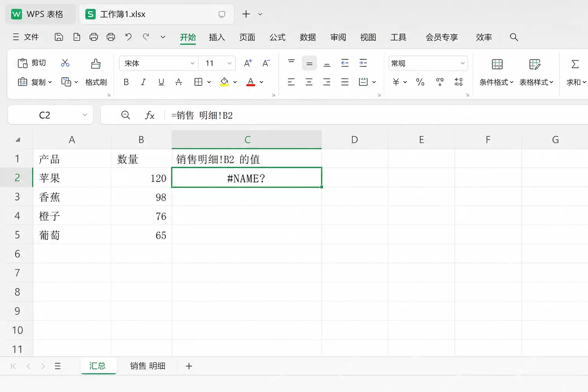Viewport: 588px width, 392px height.
Task: Toggle underline formatting
Action: point(161,82)
